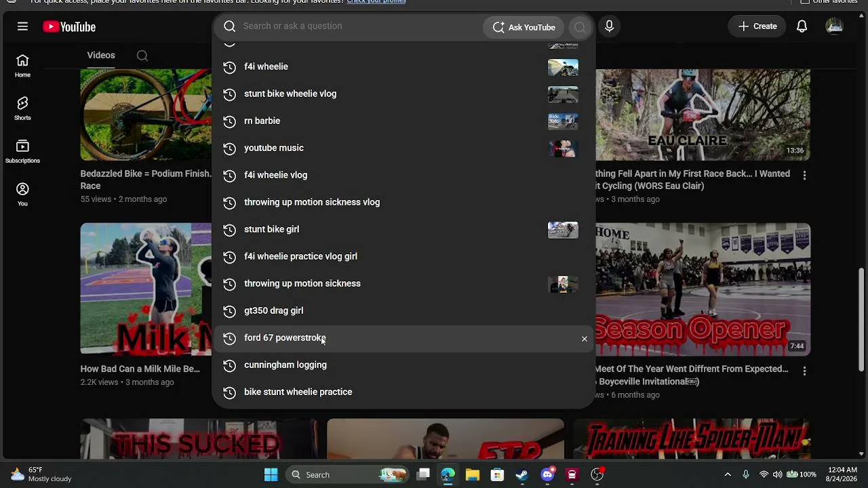Click the system tray microphone icon
Screen dimensions: 868x488
(746, 474)
